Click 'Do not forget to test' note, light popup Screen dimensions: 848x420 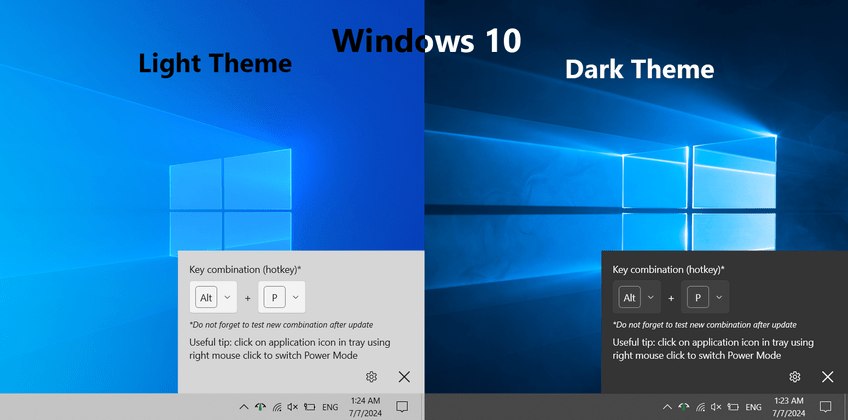281,325
